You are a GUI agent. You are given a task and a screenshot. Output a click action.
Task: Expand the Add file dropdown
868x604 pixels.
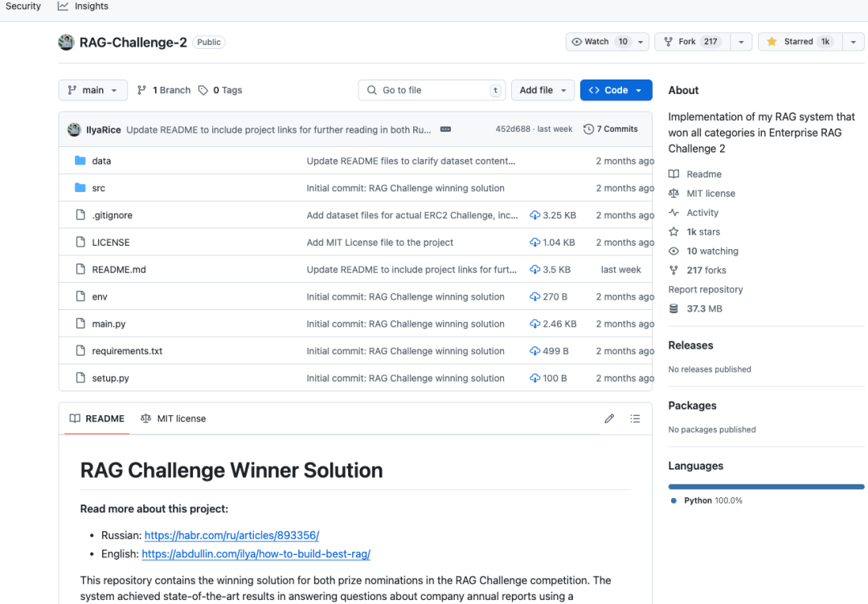[542, 90]
